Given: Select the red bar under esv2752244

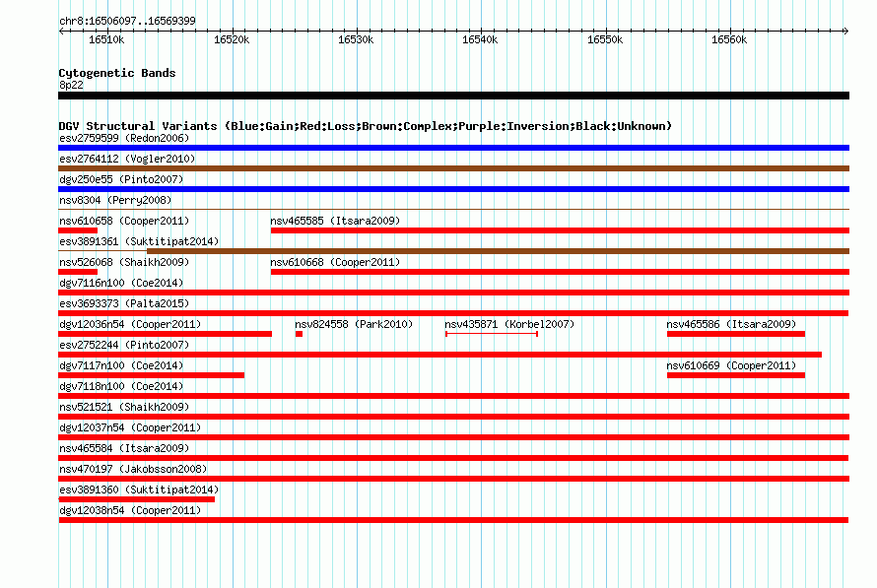Looking at the screenshot, I should click(440, 355).
